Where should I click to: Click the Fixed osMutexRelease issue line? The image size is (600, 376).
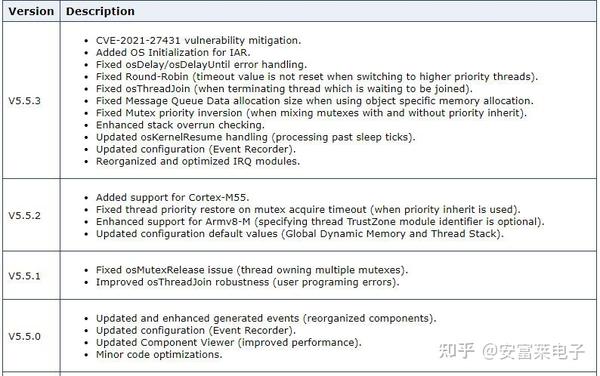252,270
